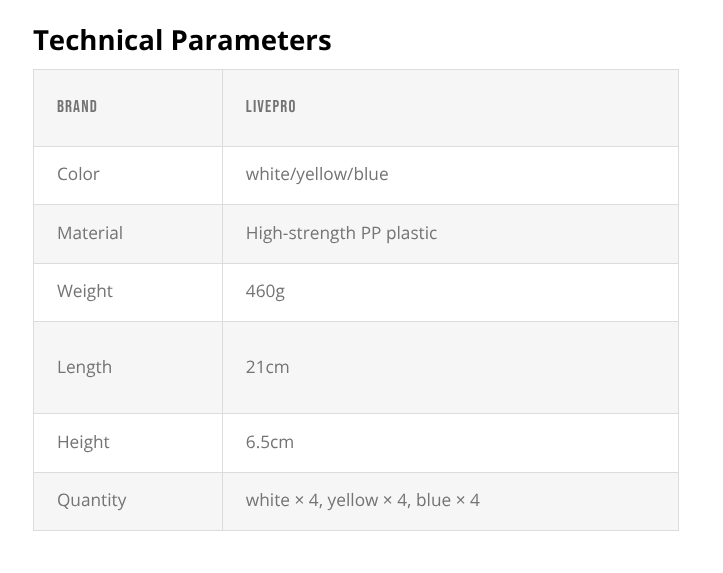
Task: Select the Weight row label
Action: (x=85, y=291)
